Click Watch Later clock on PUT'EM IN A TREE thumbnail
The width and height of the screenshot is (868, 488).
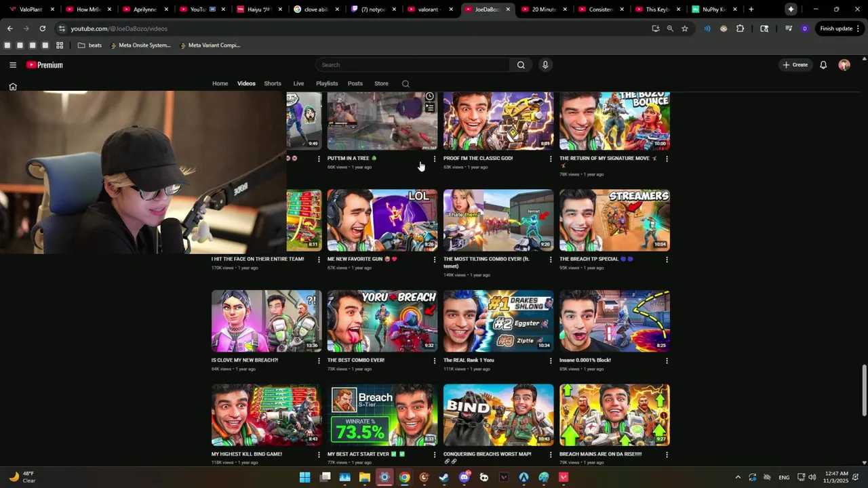[x=429, y=97]
